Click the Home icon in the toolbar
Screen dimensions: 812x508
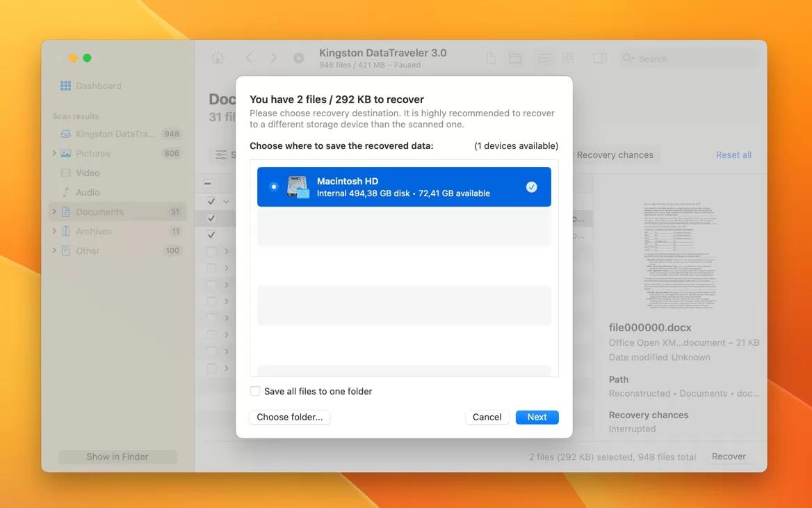218,58
